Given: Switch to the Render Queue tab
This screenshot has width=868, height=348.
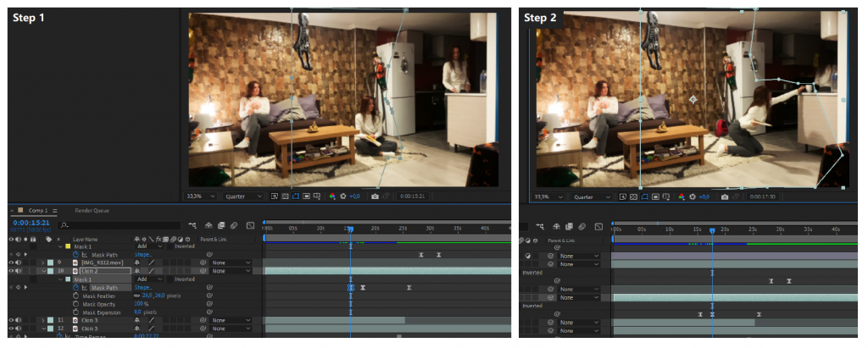Looking at the screenshot, I should click(x=92, y=210).
